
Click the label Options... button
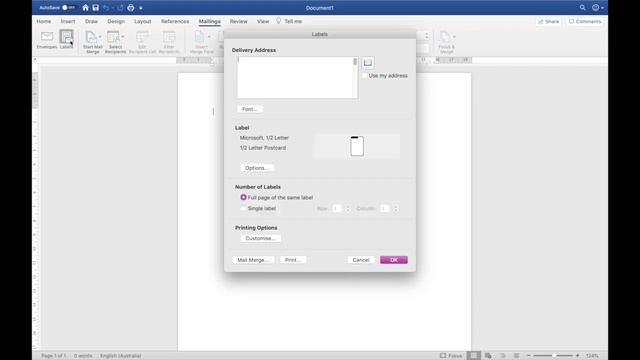click(257, 168)
